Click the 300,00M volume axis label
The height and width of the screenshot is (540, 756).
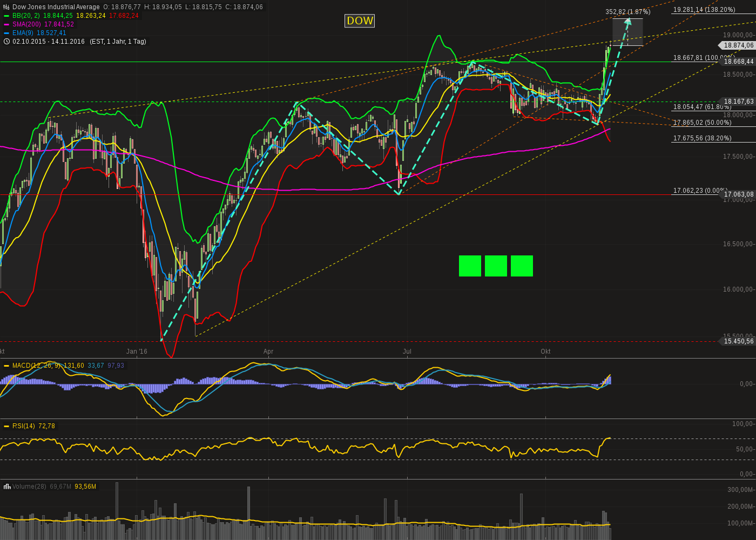(741, 490)
